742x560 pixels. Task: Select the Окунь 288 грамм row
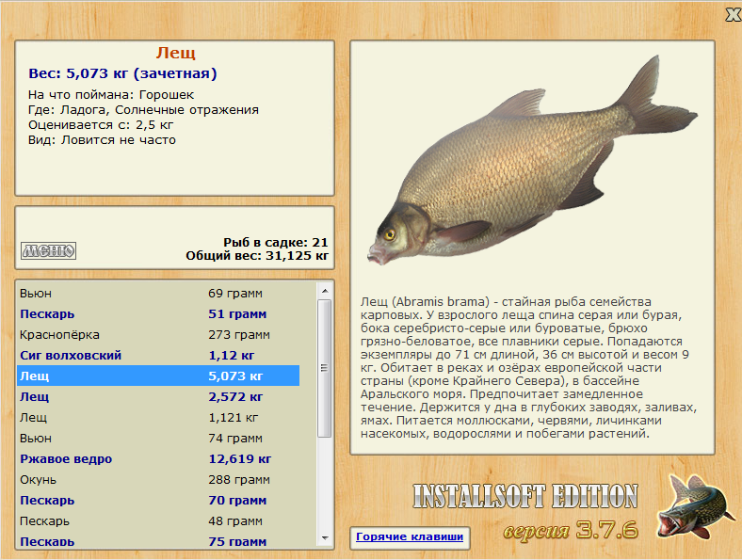pyautogui.click(x=158, y=480)
